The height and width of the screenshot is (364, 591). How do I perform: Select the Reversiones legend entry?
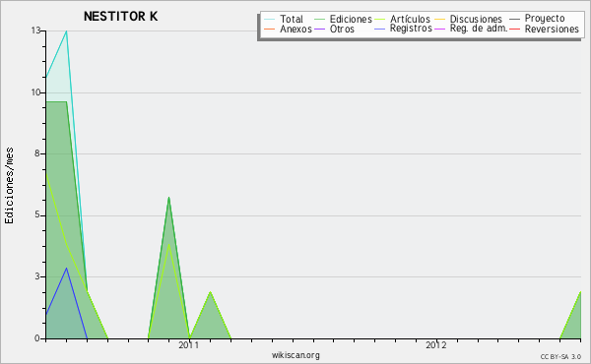pyautogui.click(x=552, y=29)
